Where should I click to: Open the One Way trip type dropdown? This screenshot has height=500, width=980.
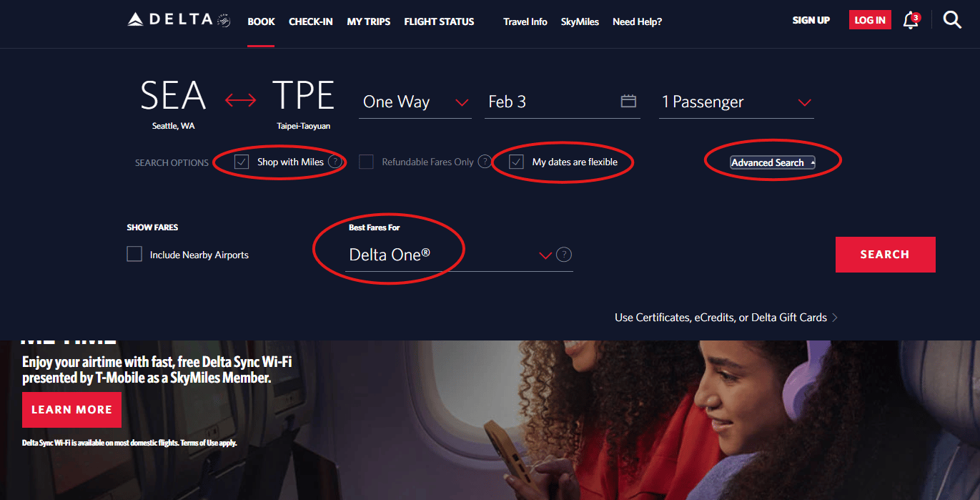pyautogui.click(x=415, y=102)
